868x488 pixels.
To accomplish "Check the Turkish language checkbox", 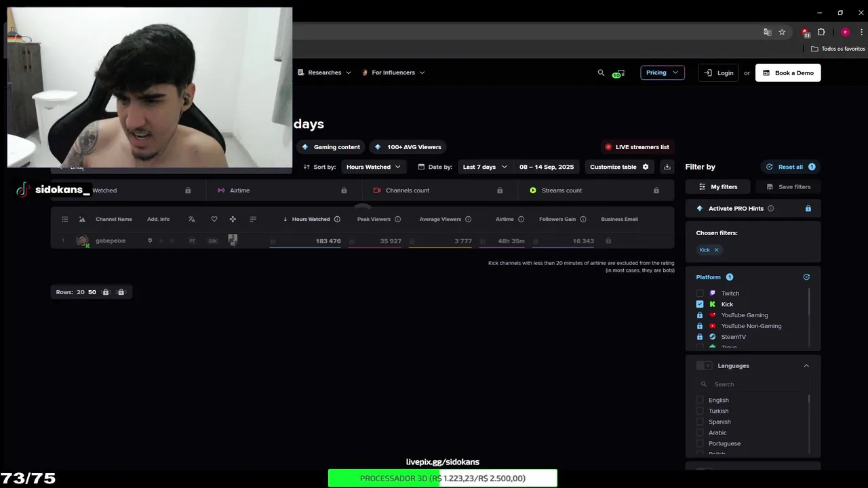I will pos(700,411).
